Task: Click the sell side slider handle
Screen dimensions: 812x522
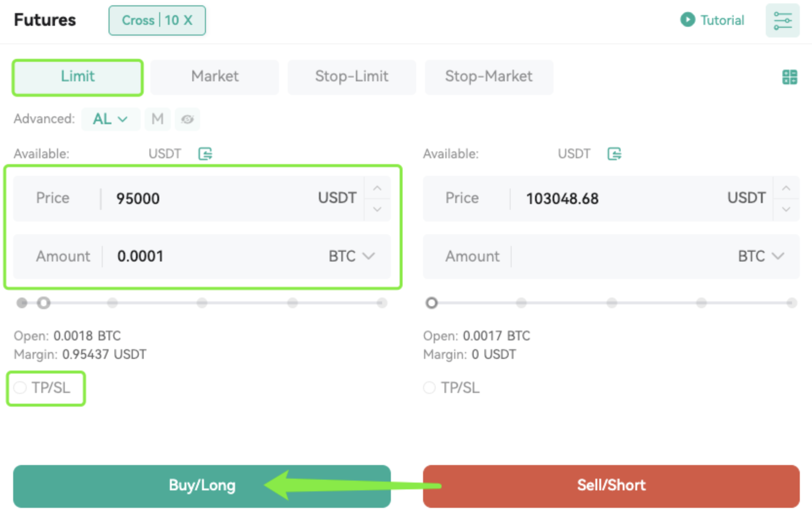Action: tap(431, 303)
